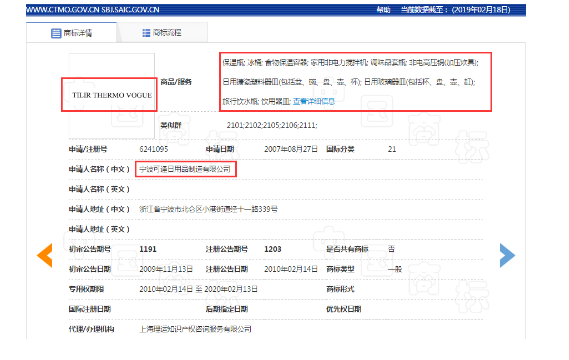Go to the next trademark with the blue arrow
569x360 pixels.
pos(507,255)
